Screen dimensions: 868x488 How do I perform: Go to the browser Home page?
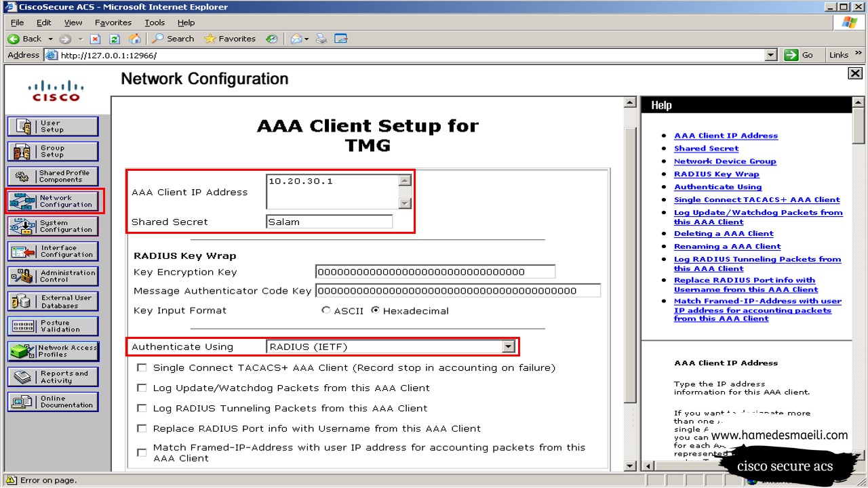[x=134, y=39]
